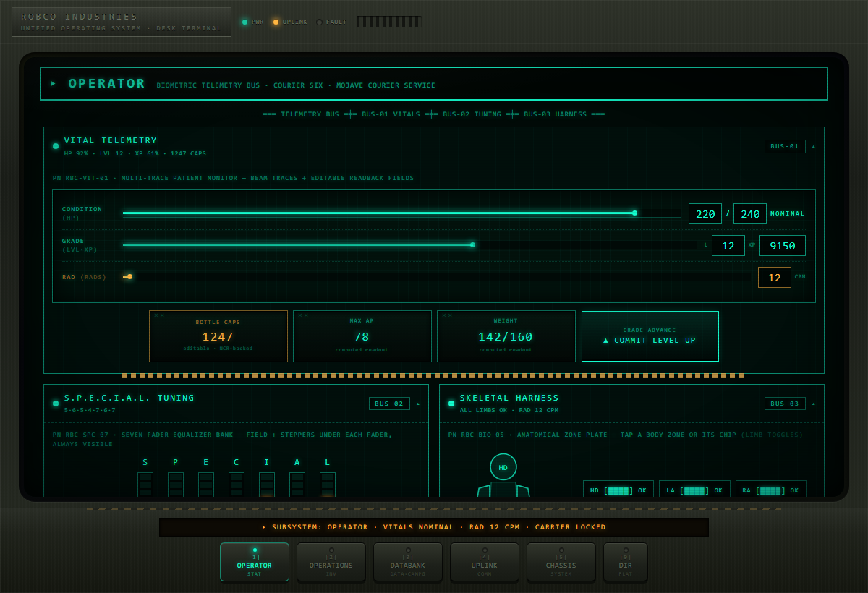Image resolution: width=868 pixels, height=593 pixels.
Task: Toggle the HD head limb chip
Action: (x=618, y=490)
